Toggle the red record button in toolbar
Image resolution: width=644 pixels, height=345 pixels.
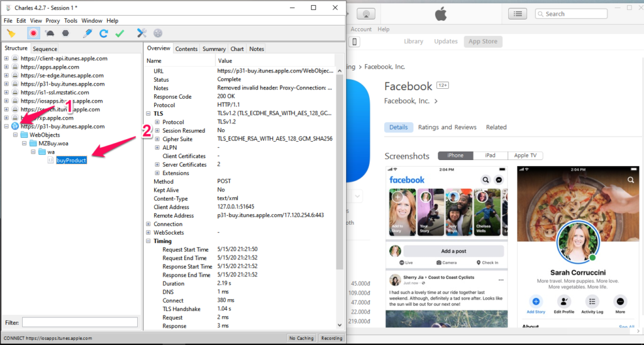click(x=33, y=33)
